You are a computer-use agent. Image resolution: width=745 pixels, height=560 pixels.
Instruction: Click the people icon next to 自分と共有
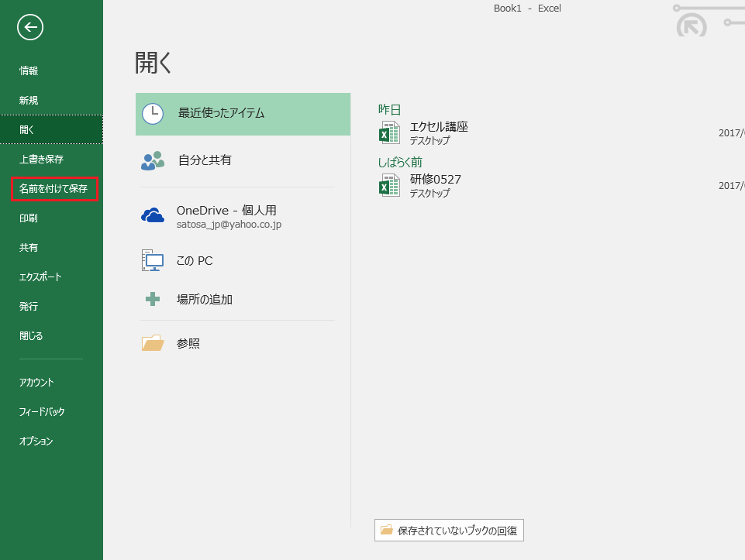(x=153, y=160)
